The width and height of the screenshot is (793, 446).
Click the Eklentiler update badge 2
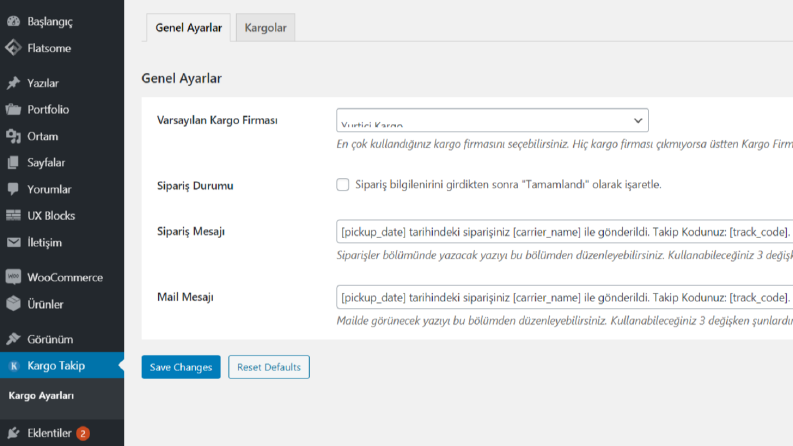tap(83, 433)
